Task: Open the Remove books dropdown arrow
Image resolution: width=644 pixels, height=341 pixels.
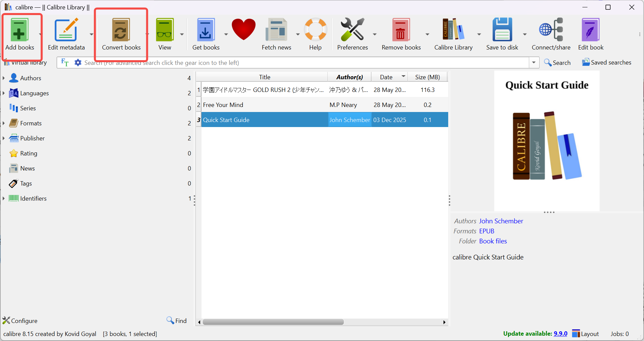Action: (427, 34)
